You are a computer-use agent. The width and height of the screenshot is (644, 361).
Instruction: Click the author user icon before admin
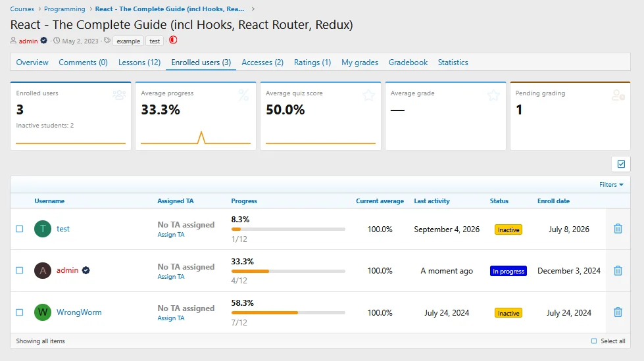(x=13, y=40)
